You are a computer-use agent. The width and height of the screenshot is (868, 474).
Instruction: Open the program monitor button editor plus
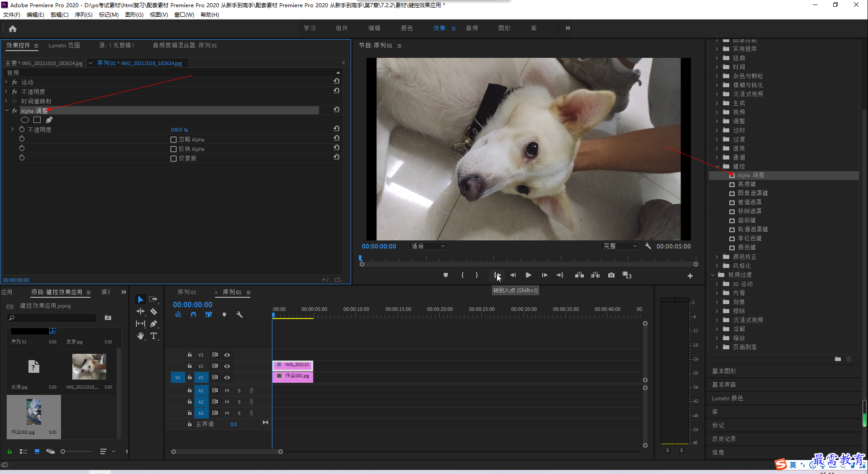tap(690, 276)
